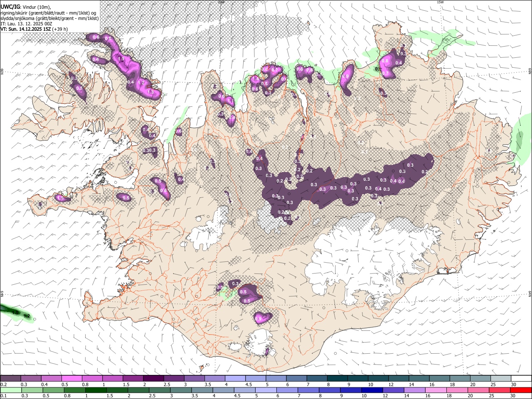
Task: Pick bottom-row light pink swatch 16–18
Action: click(435, 390)
